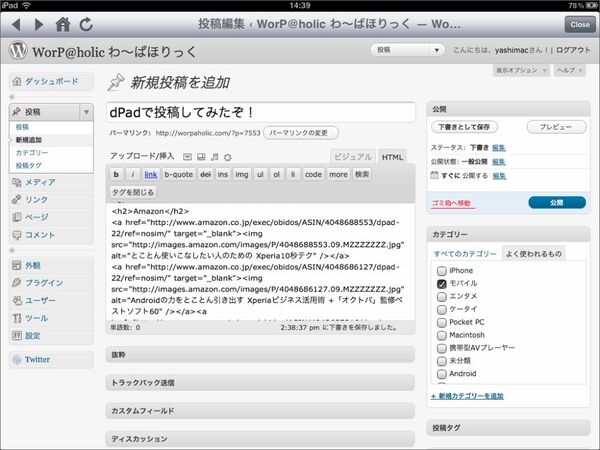Click the add audio music-note icon
The height and width of the screenshot is (450, 600).
tap(215, 157)
